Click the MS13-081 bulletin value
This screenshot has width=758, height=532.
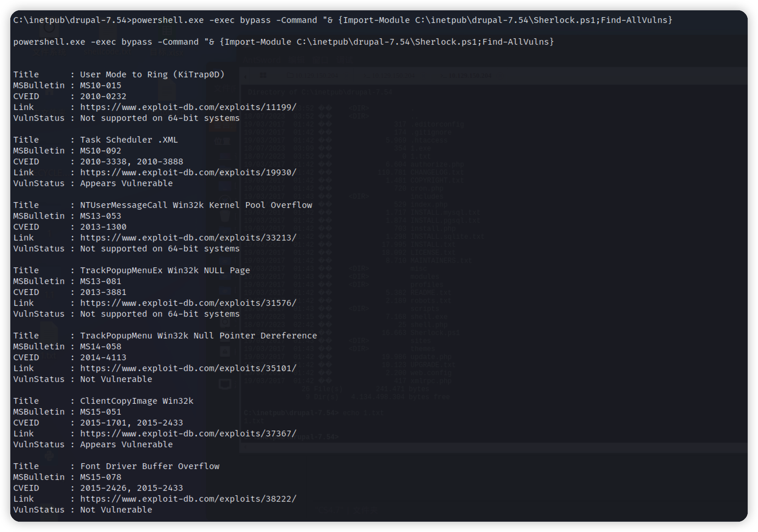100,281
